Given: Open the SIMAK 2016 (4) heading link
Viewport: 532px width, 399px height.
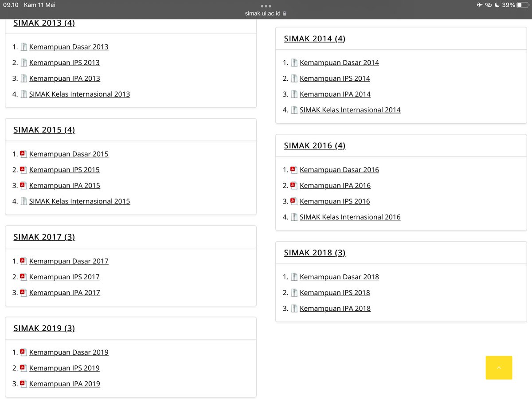Looking at the screenshot, I should pyautogui.click(x=315, y=145).
